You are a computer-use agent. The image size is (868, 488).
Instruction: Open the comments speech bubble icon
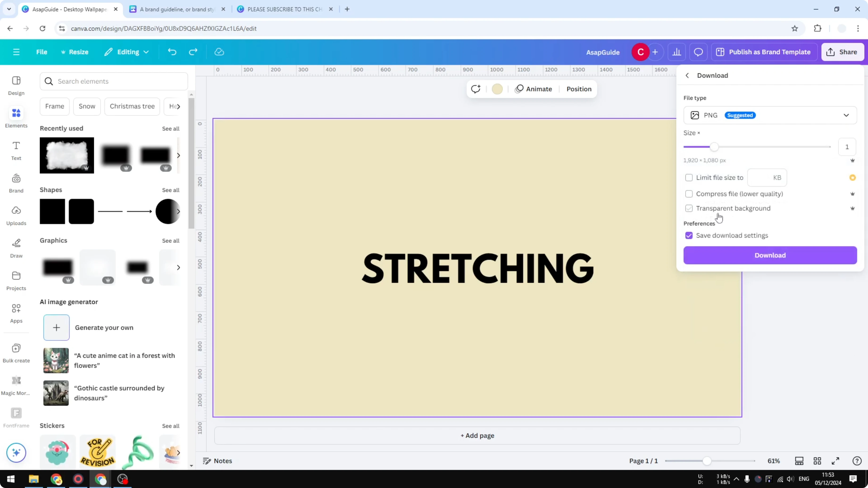pos(698,52)
